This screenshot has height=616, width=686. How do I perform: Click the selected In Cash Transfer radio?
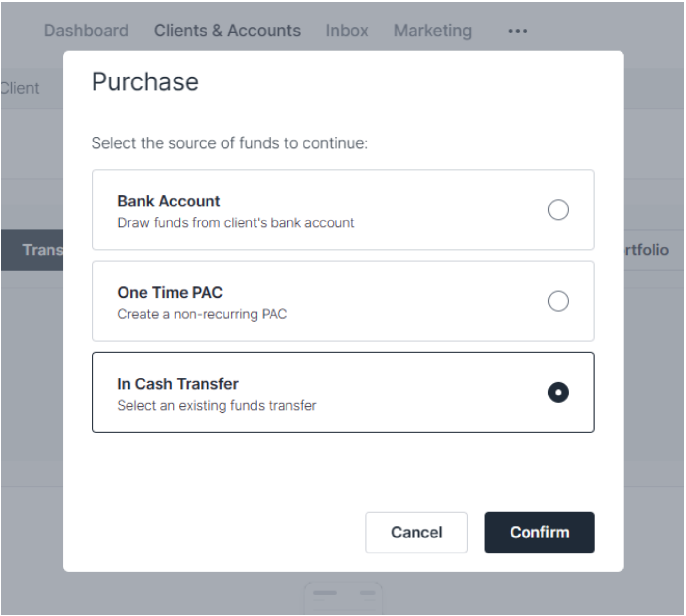coord(558,393)
